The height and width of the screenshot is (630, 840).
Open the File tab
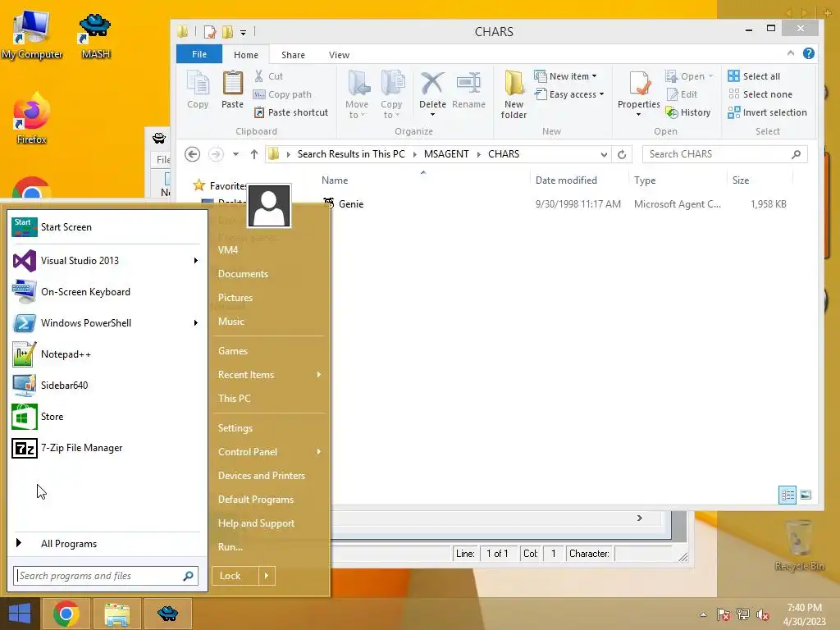(x=199, y=54)
